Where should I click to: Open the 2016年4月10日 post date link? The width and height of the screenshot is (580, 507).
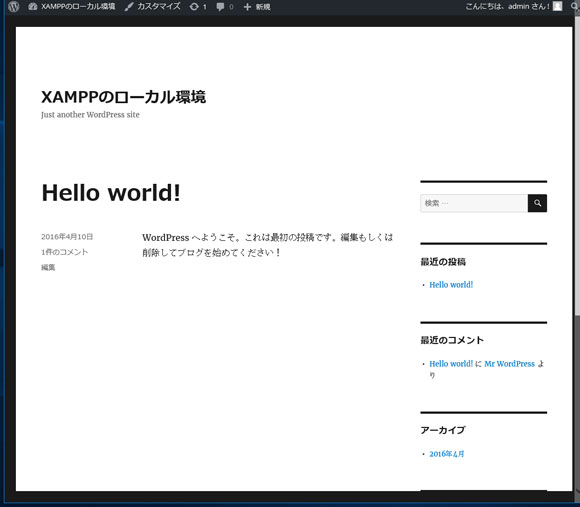[67, 237]
